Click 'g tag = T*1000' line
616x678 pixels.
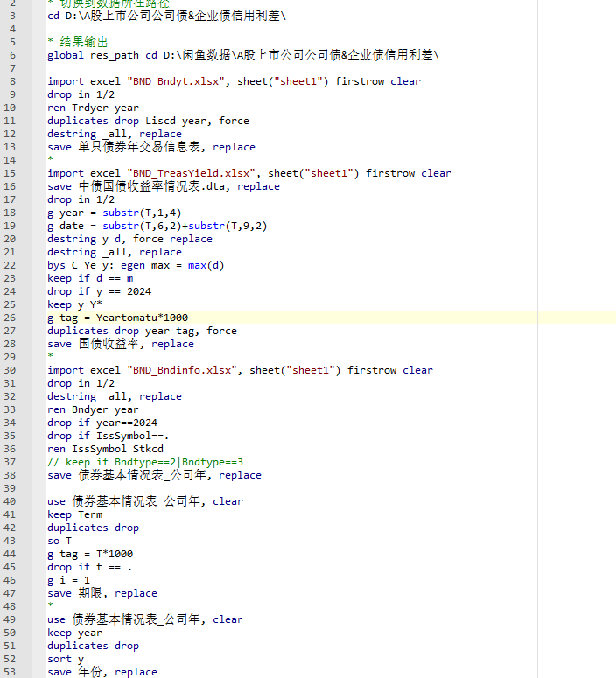point(90,554)
